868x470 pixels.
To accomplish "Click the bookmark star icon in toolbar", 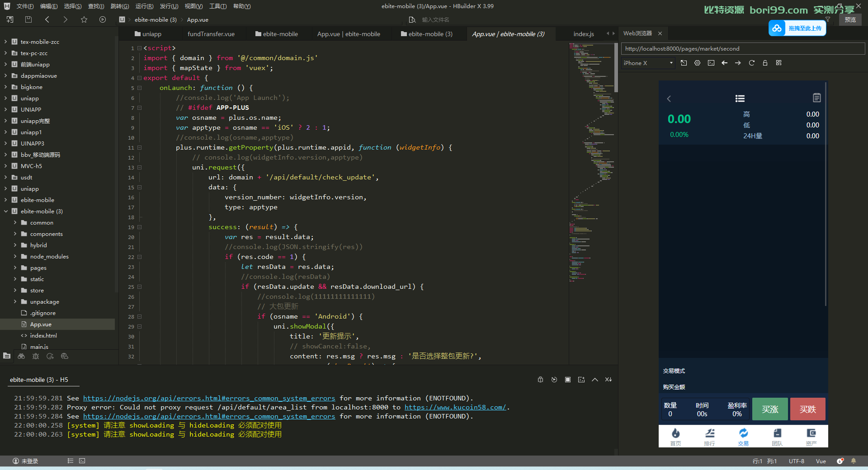I will pos(84,19).
